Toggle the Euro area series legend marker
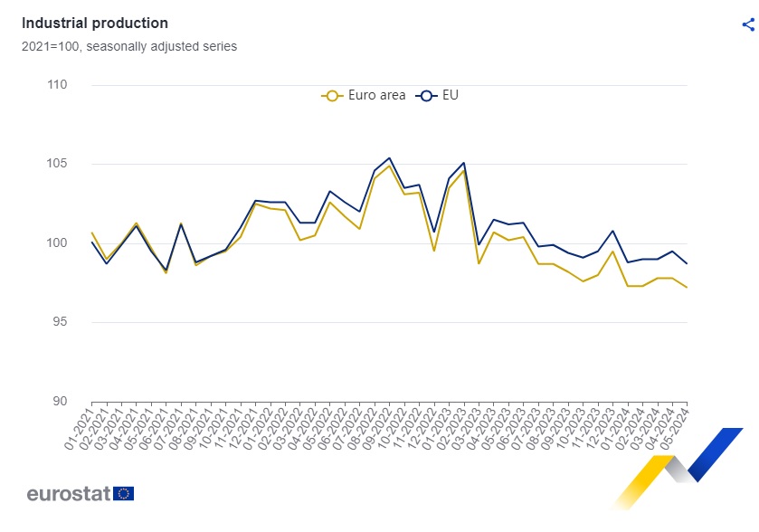 (332, 96)
